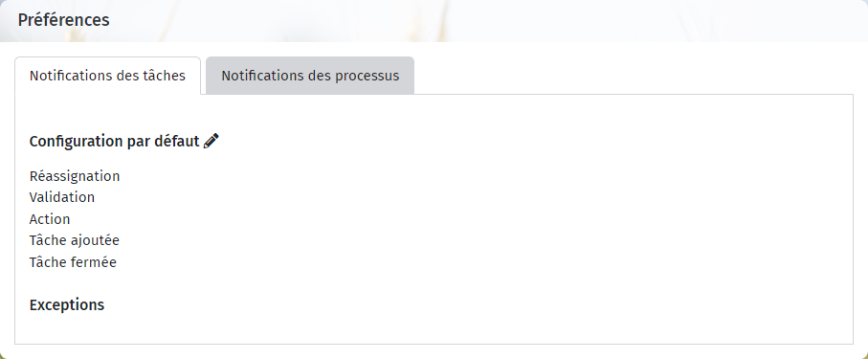Click the pencil icon beside Configuration par défaut
Screen dimensions: 868x359
[211, 141]
